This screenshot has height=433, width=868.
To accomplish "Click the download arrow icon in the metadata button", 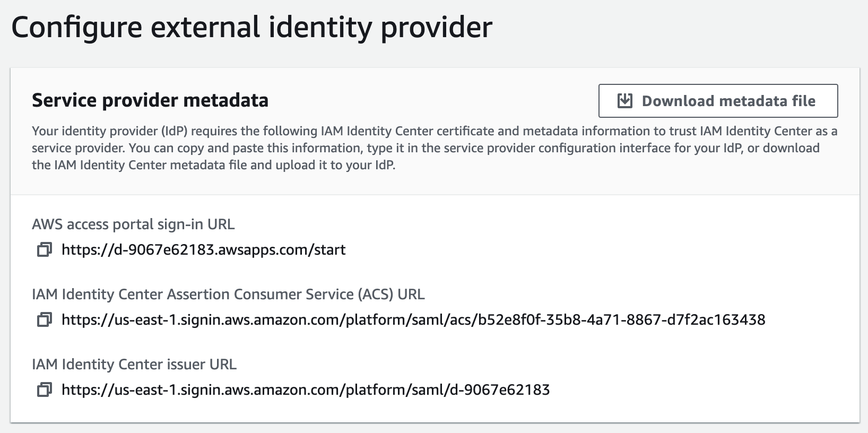I will pos(624,100).
